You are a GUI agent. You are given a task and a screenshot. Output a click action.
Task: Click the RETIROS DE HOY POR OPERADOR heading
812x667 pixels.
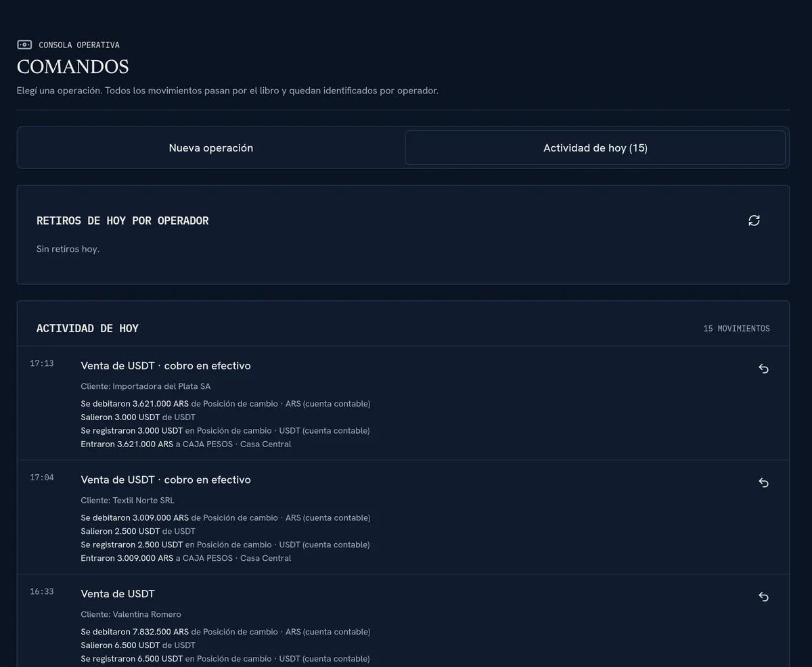click(122, 221)
